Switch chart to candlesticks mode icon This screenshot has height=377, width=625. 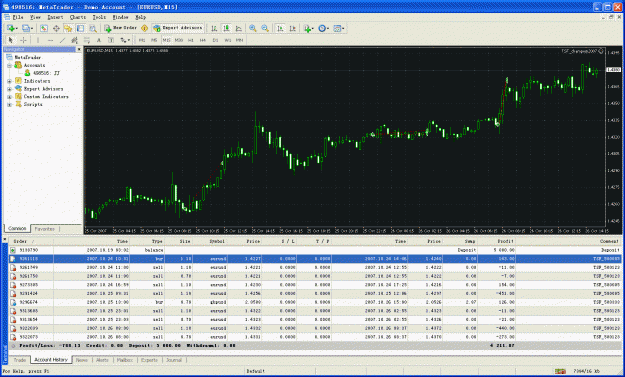(x=226, y=28)
